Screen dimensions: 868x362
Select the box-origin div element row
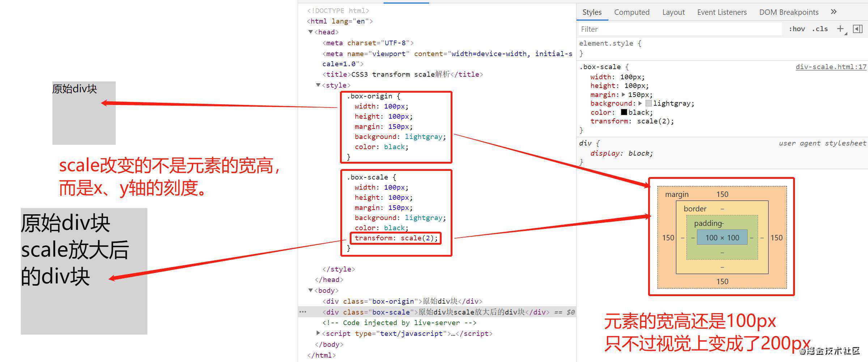pos(403,301)
